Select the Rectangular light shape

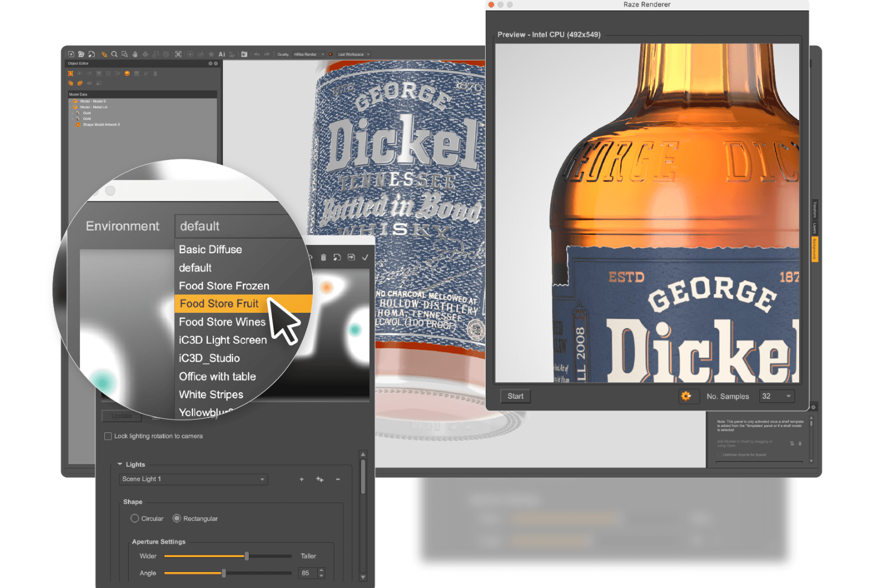click(x=177, y=518)
